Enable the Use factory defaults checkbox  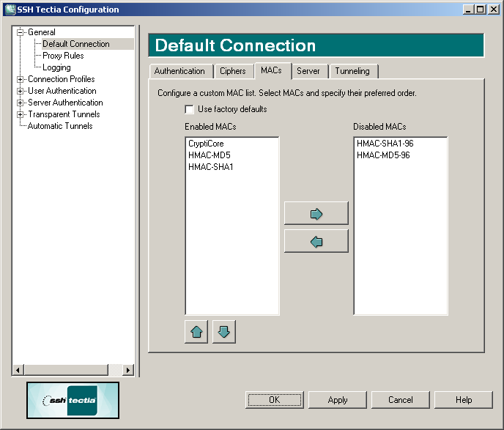coord(190,109)
